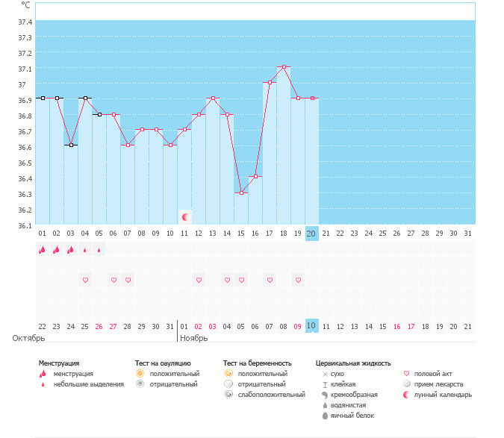Click the heart icon on cycle day 12
Viewport: 504px width, 438px height.
pyautogui.click(x=199, y=280)
